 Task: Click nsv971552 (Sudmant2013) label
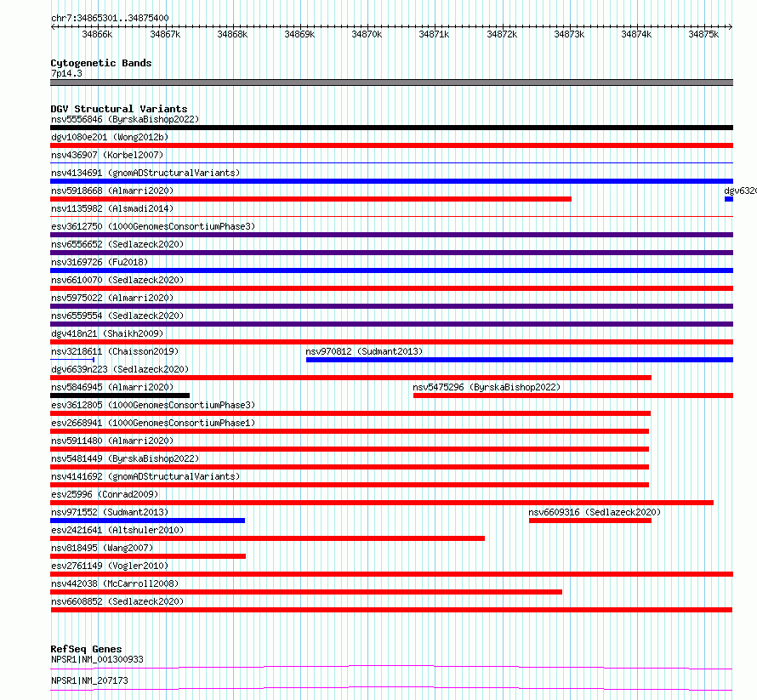click(110, 512)
